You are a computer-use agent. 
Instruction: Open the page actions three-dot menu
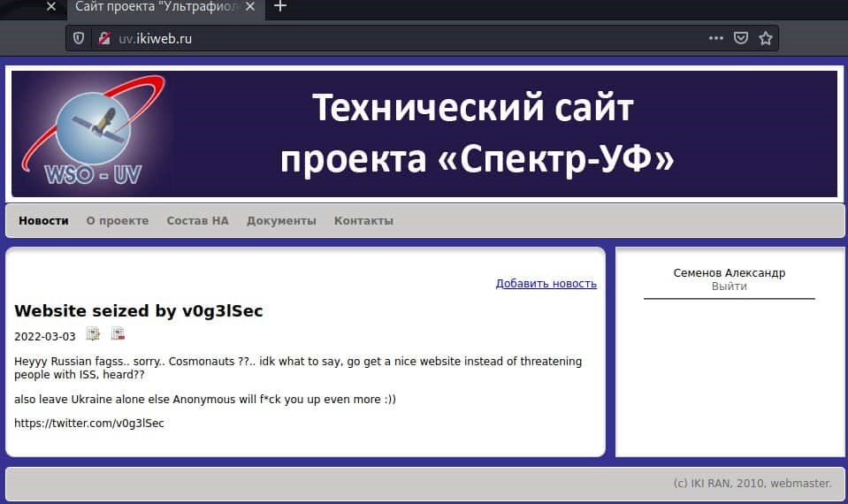point(715,38)
